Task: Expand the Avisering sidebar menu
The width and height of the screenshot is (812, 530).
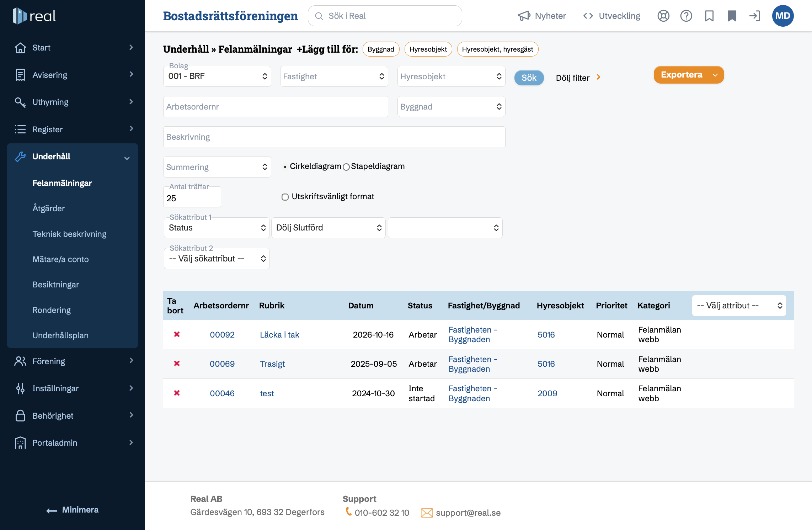Action: [73, 75]
